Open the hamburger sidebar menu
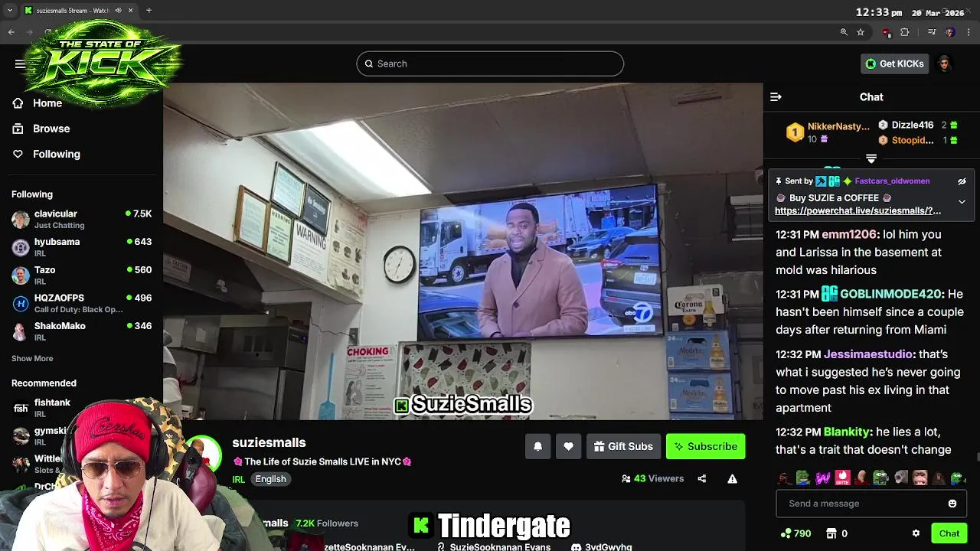This screenshot has width=980, height=551. [x=20, y=64]
